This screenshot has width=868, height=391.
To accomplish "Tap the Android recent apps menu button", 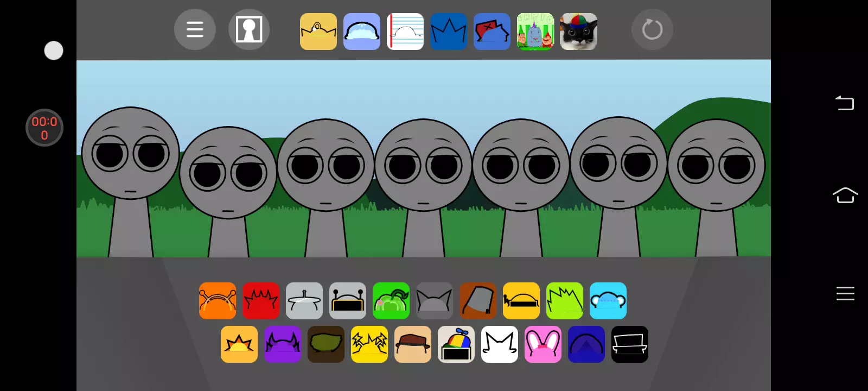I will point(845,293).
